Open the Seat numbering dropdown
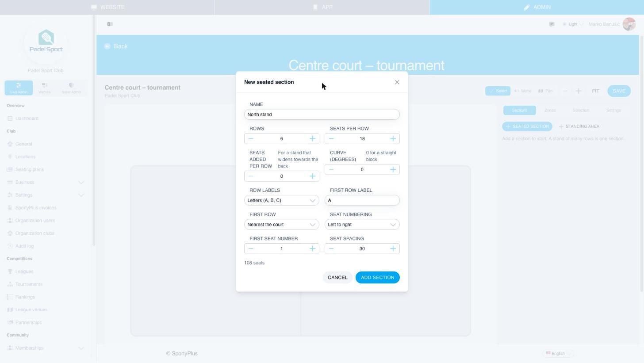Image resolution: width=644 pixels, height=363 pixels. (362, 225)
